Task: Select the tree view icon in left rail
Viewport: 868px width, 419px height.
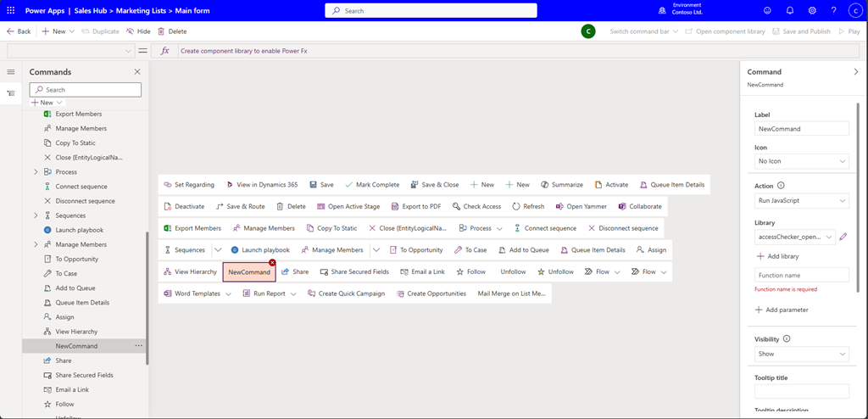Action: 10,93
